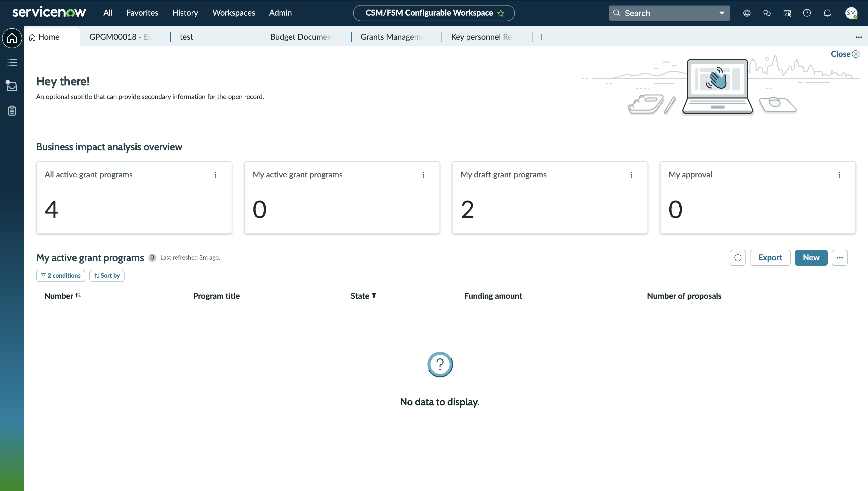The width and height of the screenshot is (868, 491).
Task: Switch to the Home tab
Action: 52,37
